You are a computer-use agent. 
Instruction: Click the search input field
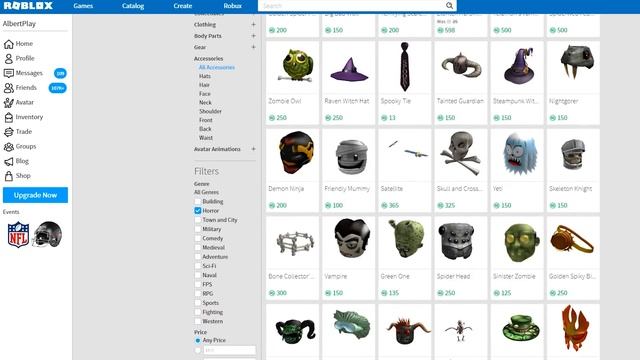pyautogui.click(x=351, y=6)
